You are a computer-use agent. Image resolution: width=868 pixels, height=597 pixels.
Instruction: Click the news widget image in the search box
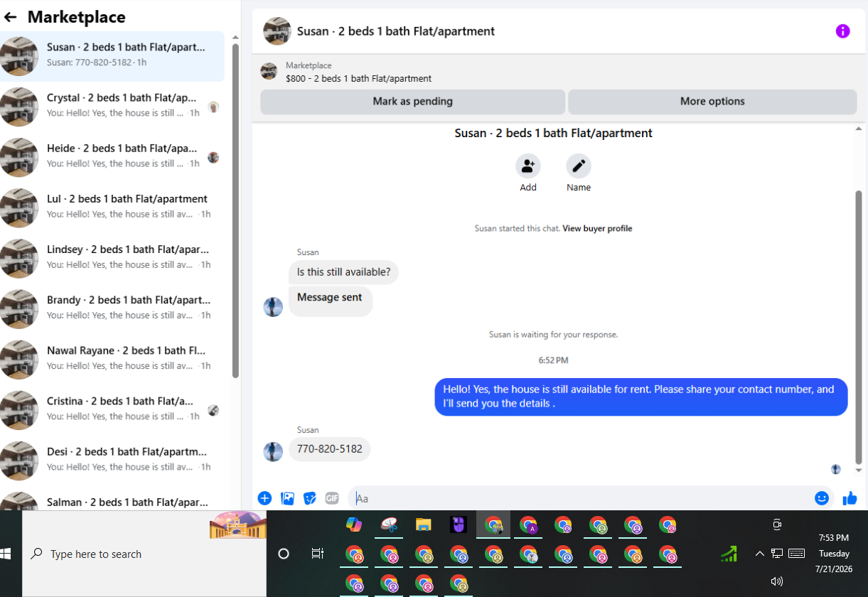tap(238, 525)
